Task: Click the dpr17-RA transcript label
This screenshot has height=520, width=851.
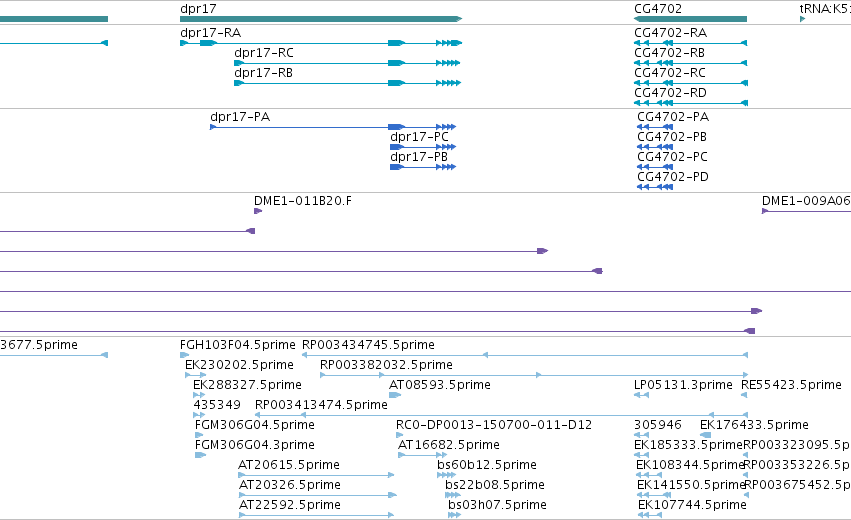Action: click(x=211, y=33)
